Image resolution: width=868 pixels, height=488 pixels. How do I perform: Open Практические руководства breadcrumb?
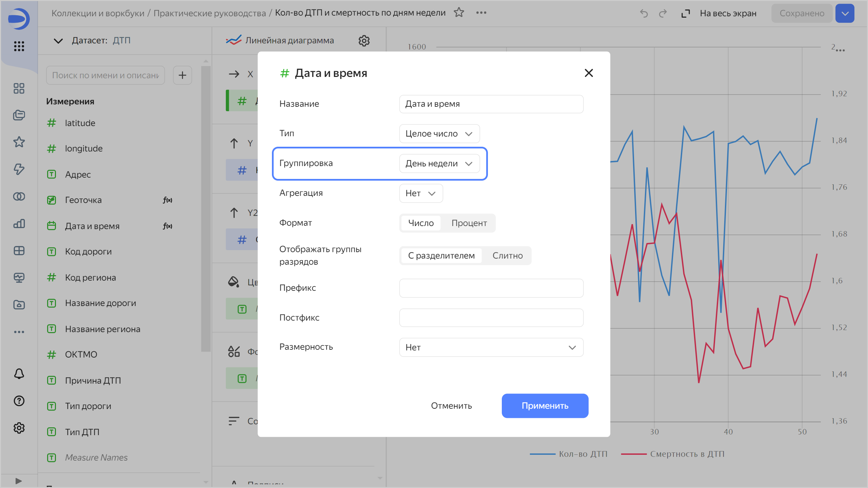click(x=210, y=13)
